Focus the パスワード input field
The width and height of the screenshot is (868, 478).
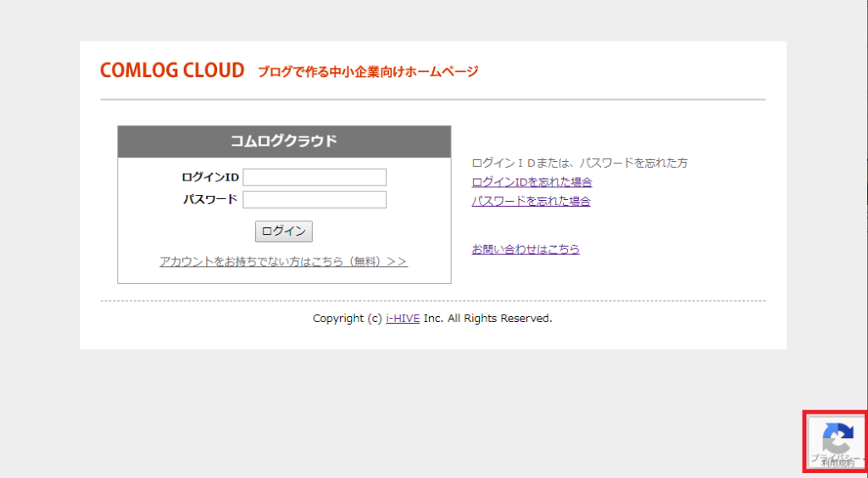pyautogui.click(x=314, y=200)
